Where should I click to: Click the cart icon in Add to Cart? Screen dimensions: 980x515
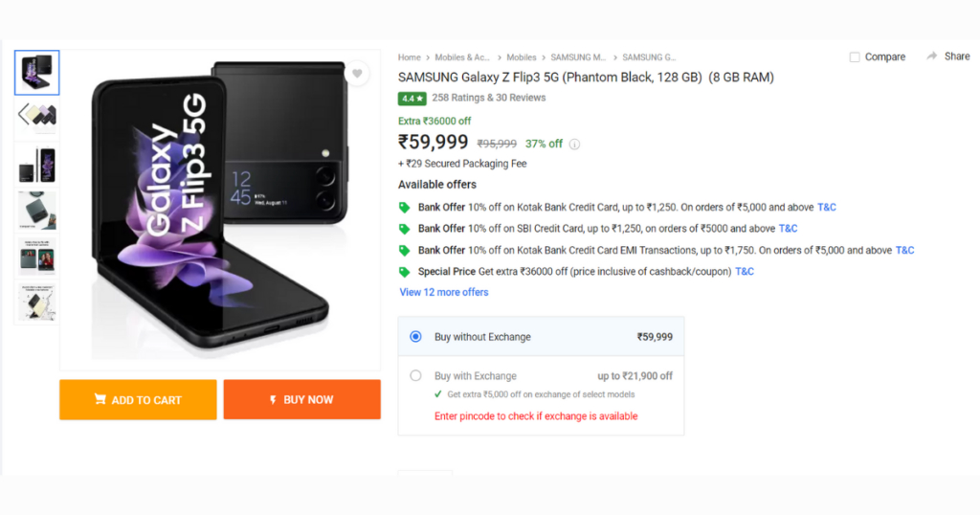coord(100,399)
